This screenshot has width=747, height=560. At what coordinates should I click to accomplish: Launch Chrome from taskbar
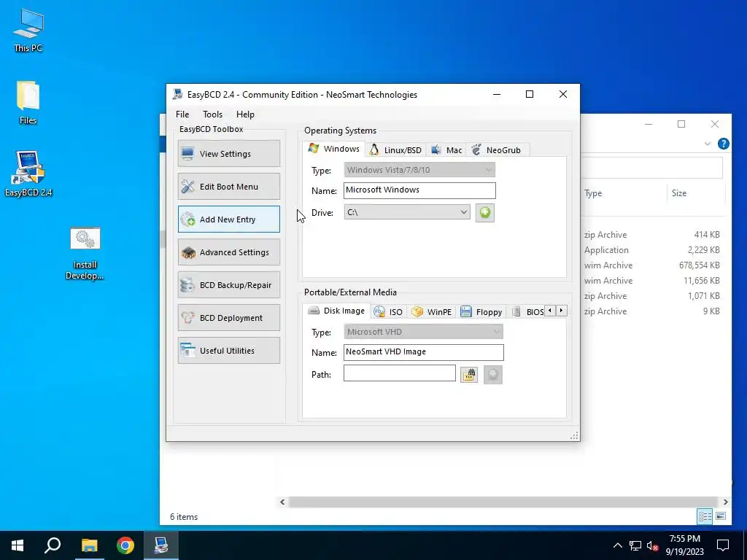point(125,545)
